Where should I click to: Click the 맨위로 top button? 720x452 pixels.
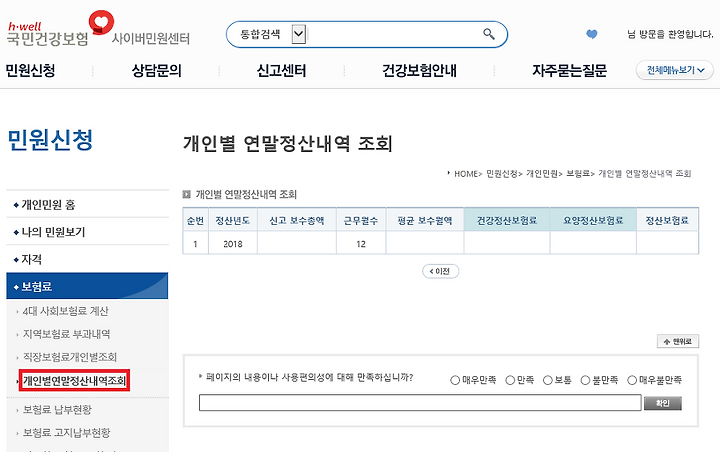tap(678, 341)
